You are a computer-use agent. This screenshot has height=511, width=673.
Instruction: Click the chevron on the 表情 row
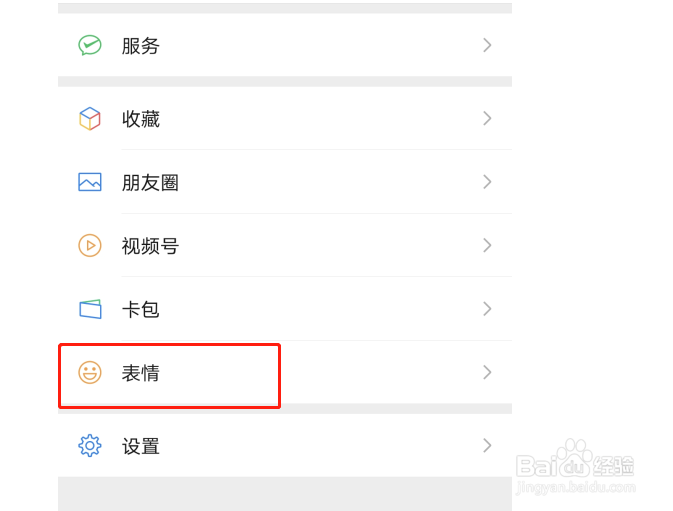(x=487, y=372)
